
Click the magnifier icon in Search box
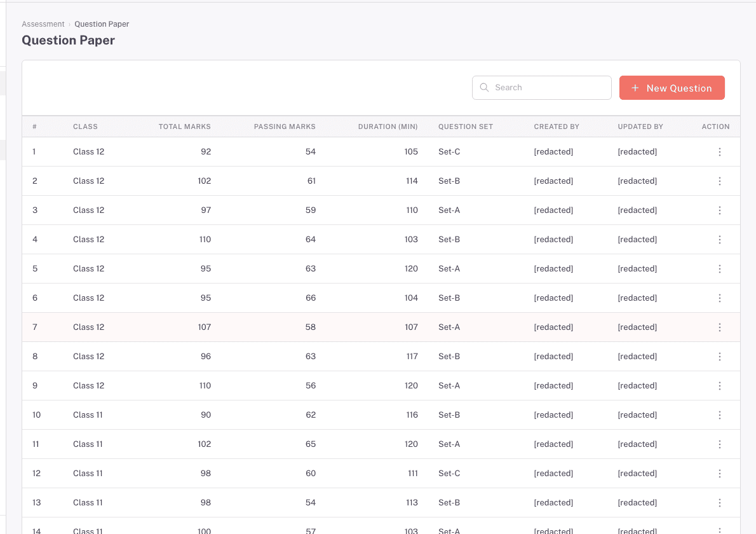(485, 87)
